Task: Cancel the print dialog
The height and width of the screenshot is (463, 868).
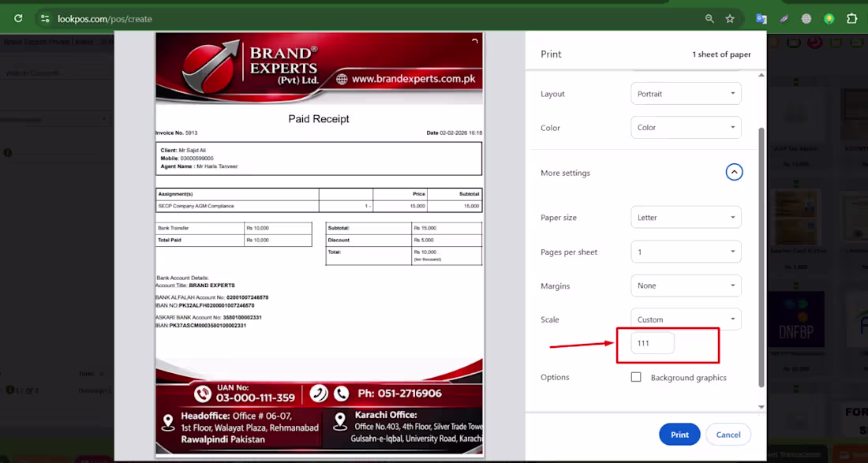Action: [728, 435]
